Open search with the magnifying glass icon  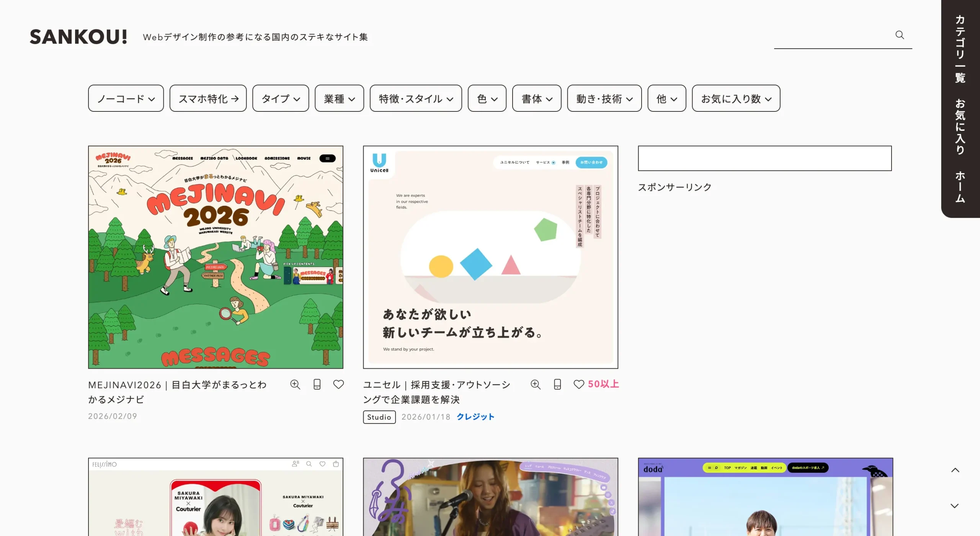[x=900, y=35]
